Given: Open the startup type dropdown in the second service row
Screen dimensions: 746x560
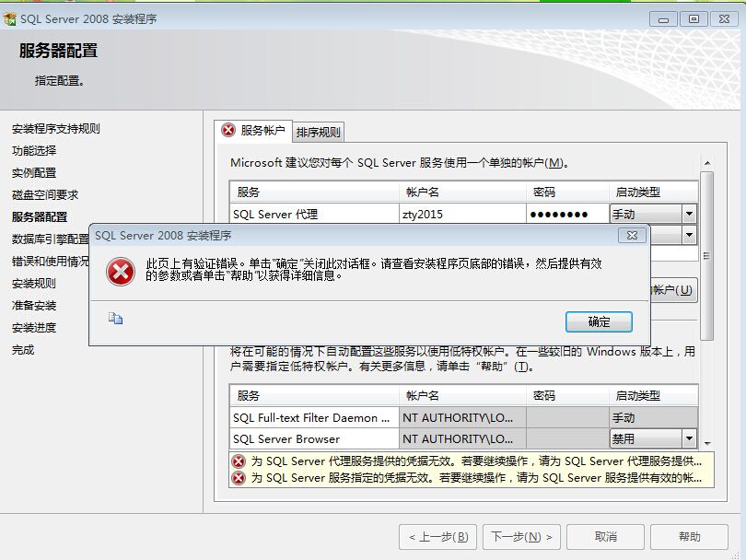Looking at the screenshot, I should click(x=689, y=235).
